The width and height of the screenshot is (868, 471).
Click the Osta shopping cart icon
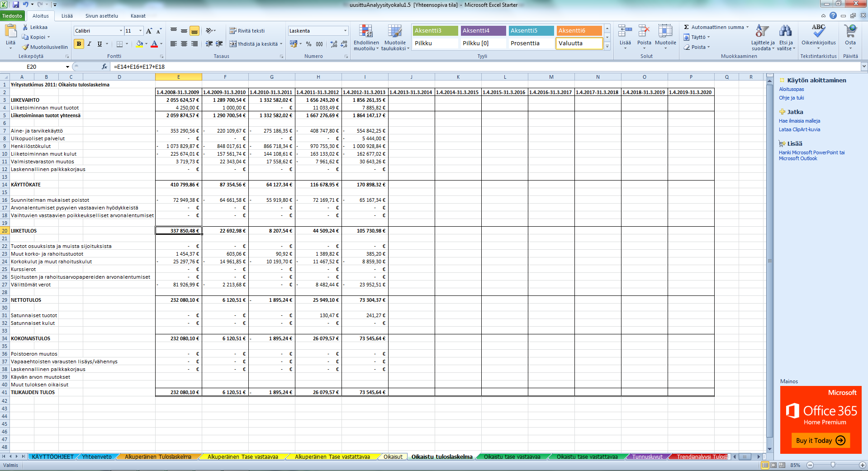850,31
